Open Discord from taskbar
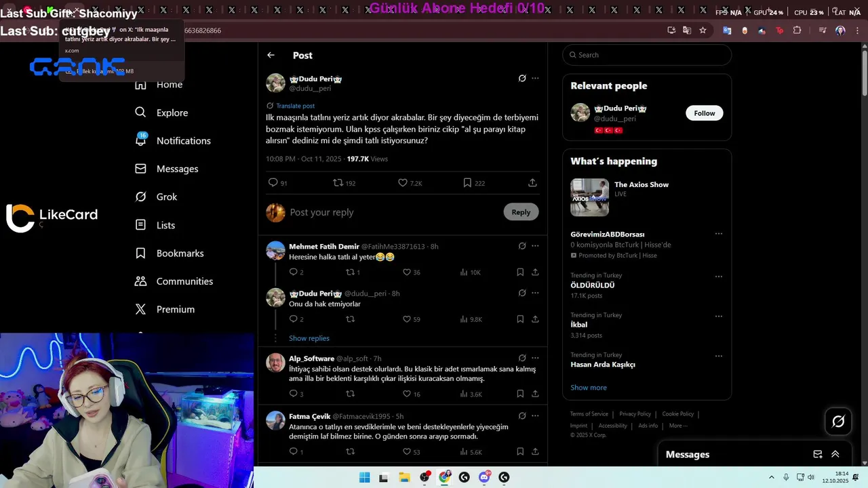This screenshot has height=488, width=868. pyautogui.click(x=484, y=477)
